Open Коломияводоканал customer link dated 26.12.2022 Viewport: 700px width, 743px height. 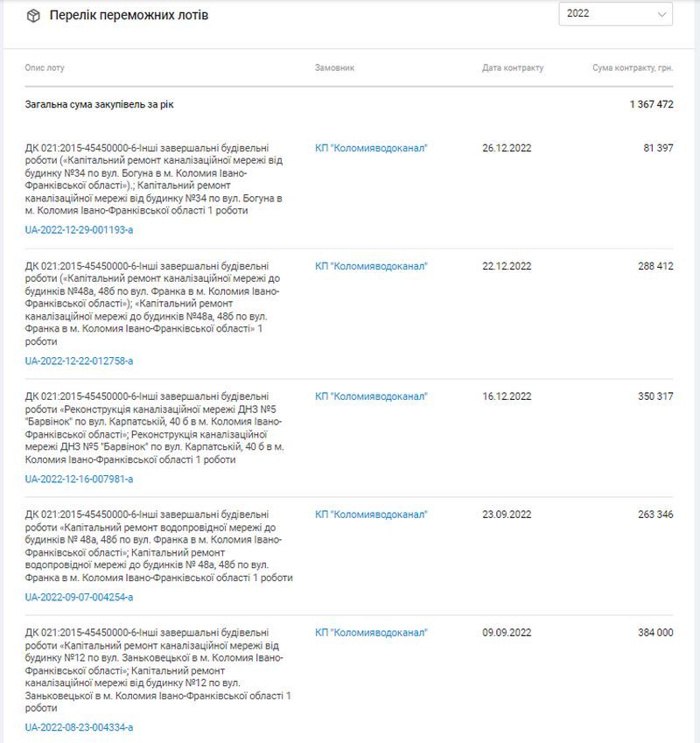371,148
